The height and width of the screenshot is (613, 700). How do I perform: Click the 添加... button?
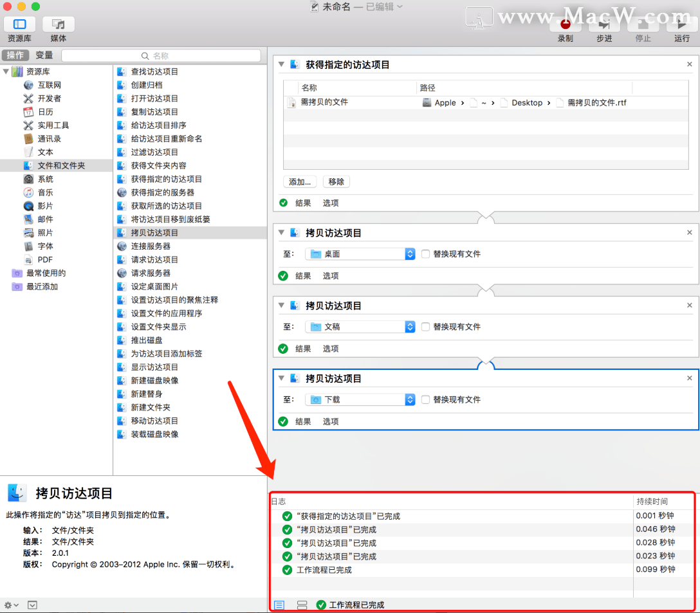pos(300,181)
